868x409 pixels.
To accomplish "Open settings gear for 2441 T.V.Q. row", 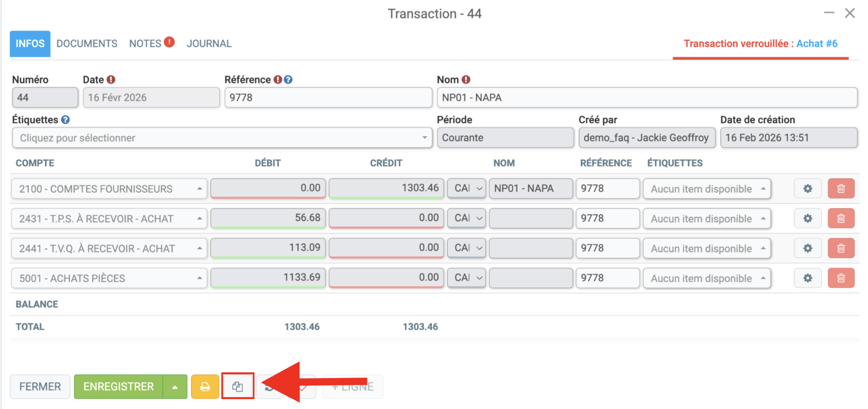I will pyautogui.click(x=807, y=248).
